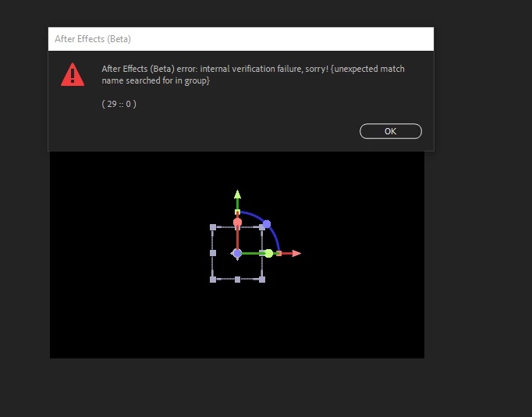Grab the green Y-axis arrow tip of gizmo

pos(237,194)
